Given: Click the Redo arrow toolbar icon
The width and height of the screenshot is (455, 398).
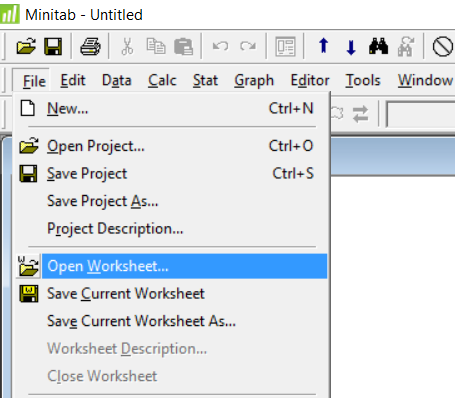Looking at the screenshot, I should [248, 46].
